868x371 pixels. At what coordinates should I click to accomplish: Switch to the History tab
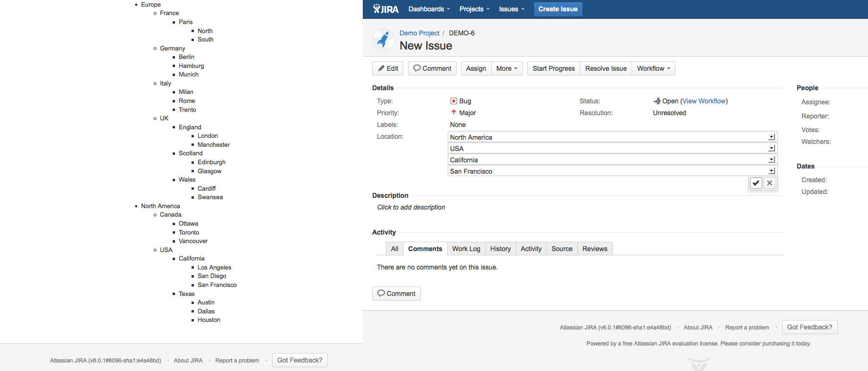[x=500, y=249]
